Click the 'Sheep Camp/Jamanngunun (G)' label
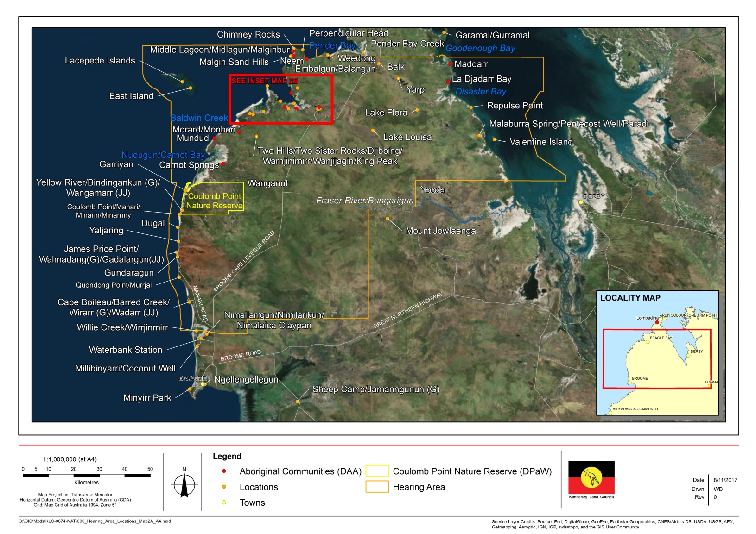Screen dimensions: 756x534 [x=376, y=390]
